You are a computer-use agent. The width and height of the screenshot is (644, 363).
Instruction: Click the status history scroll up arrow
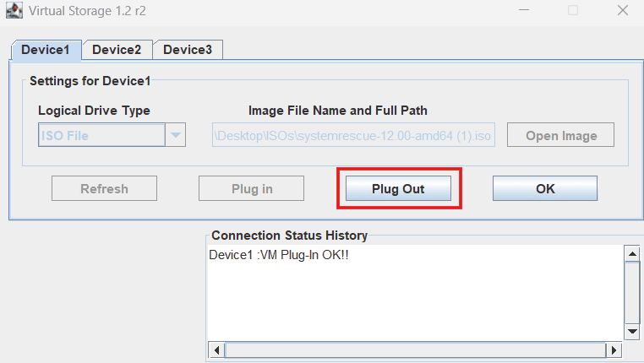point(631,254)
